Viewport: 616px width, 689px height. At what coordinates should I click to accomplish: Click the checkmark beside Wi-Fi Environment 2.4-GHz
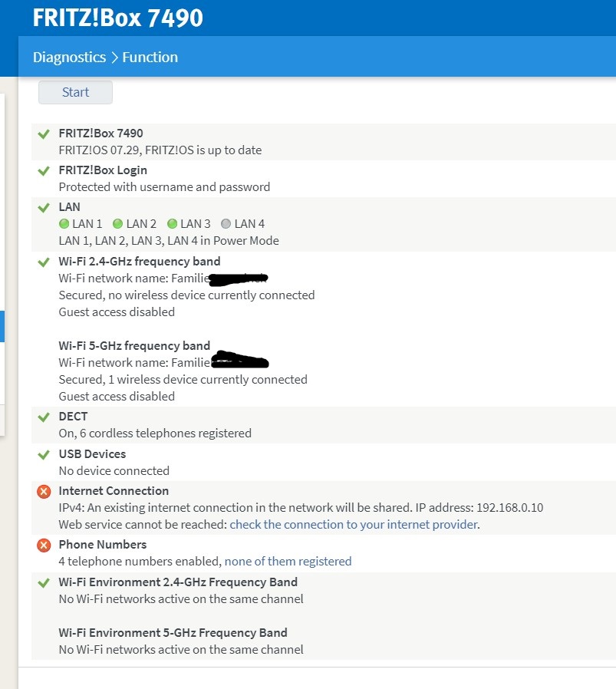pos(44,583)
